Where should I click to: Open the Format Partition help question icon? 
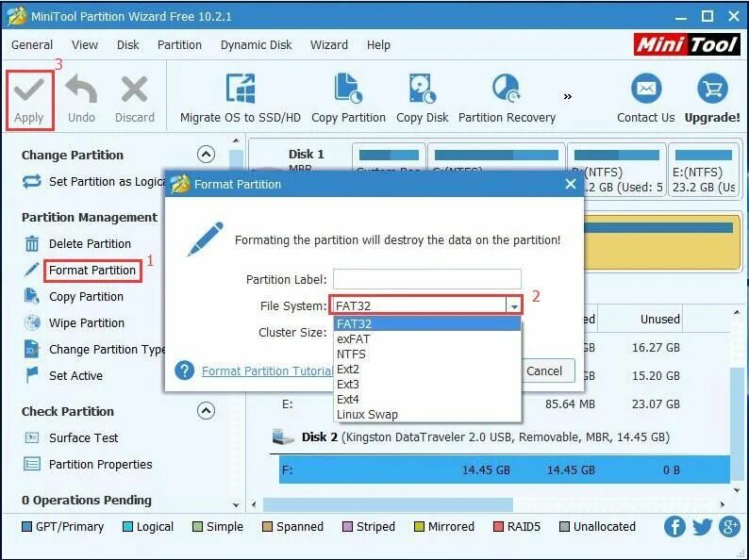(184, 371)
